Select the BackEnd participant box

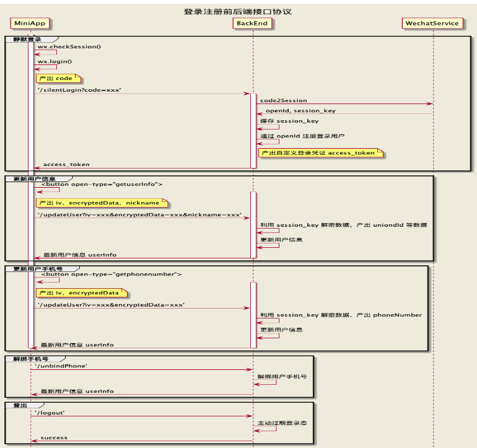252,24
